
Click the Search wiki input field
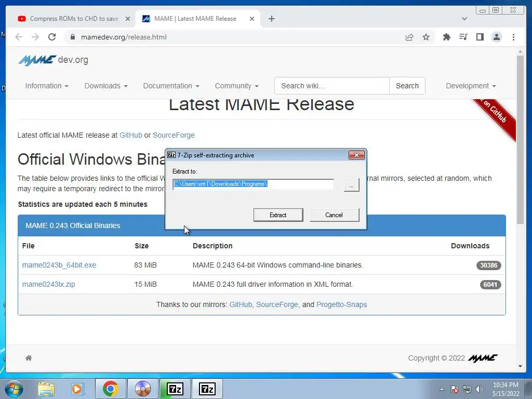pos(332,86)
